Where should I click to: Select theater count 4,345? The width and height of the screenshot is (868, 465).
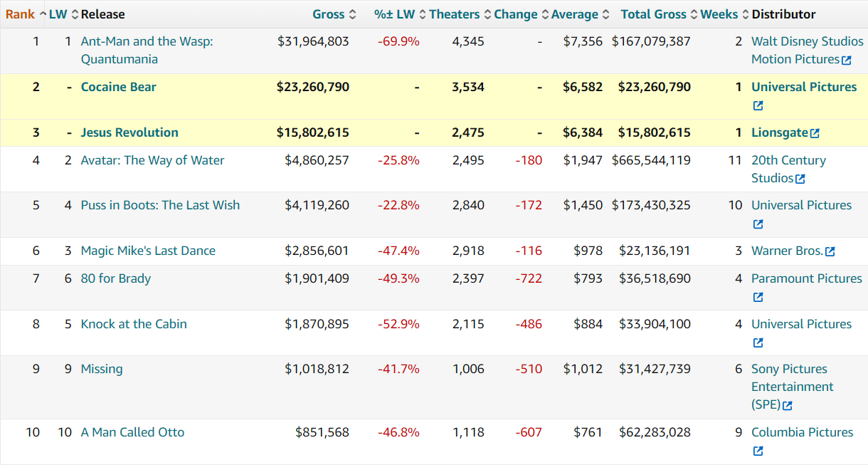click(468, 41)
